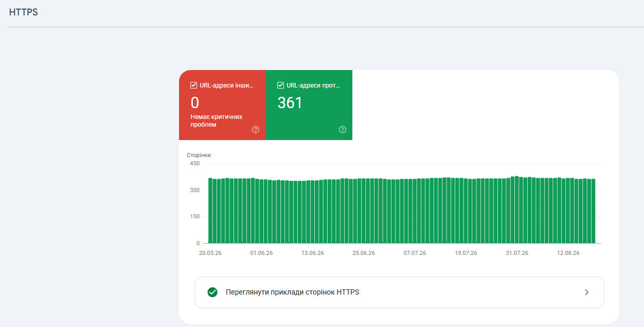Click the 01.06.26 date label on axis
The width and height of the screenshot is (644, 327).
tap(261, 253)
